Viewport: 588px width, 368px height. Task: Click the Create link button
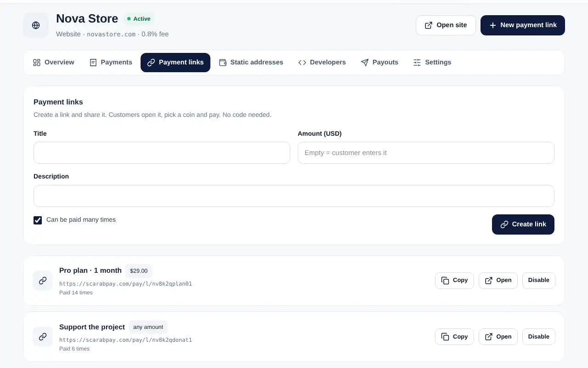523,224
